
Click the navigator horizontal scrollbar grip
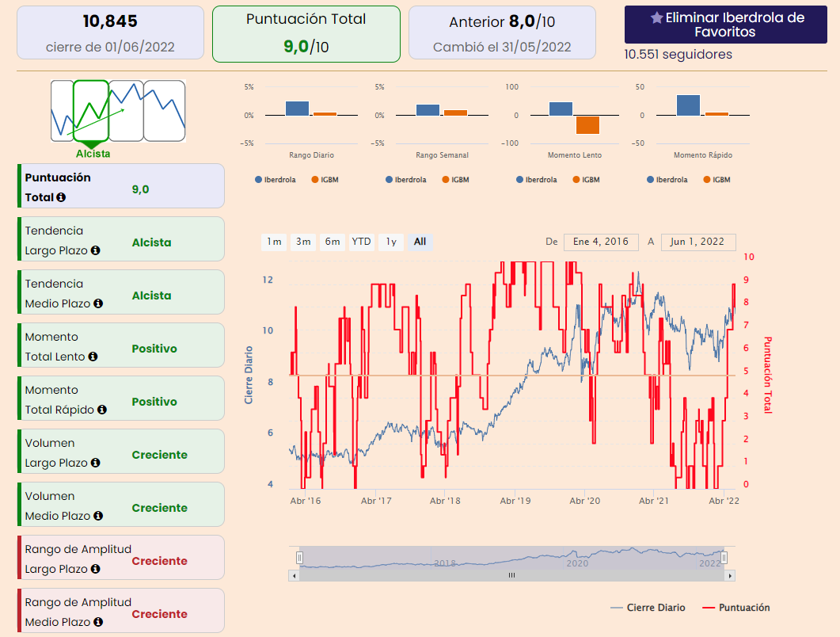pos(511,575)
